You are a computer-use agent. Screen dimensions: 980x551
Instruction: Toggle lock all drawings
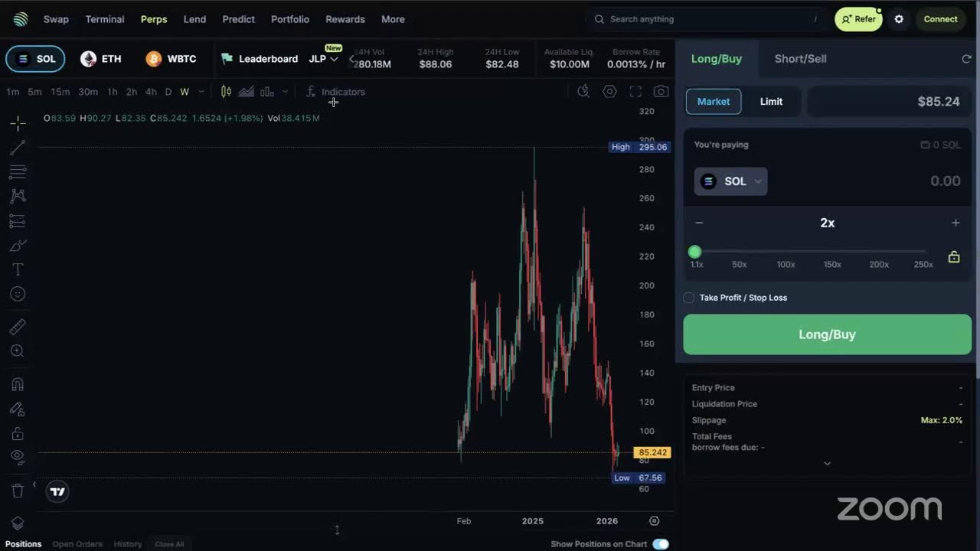(x=18, y=433)
